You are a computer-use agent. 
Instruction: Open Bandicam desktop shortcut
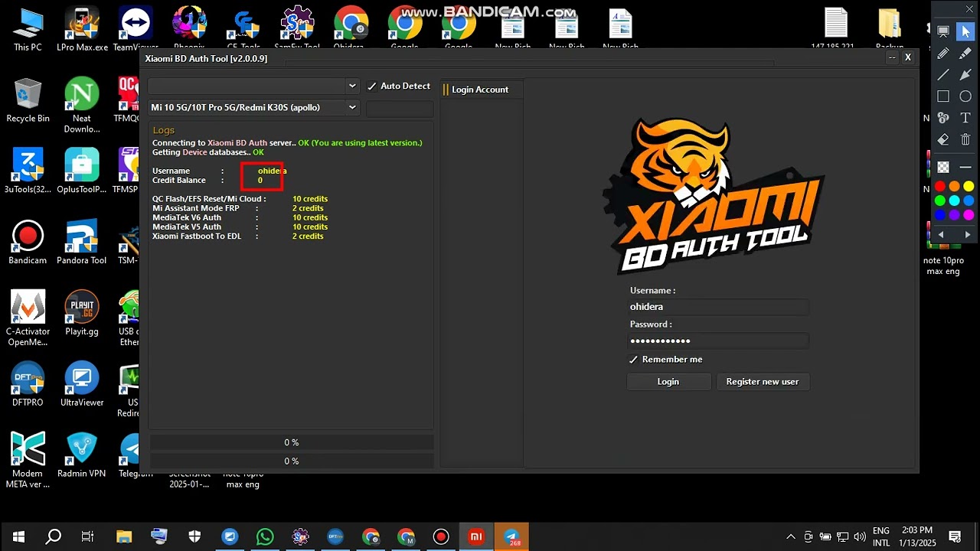point(28,242)
